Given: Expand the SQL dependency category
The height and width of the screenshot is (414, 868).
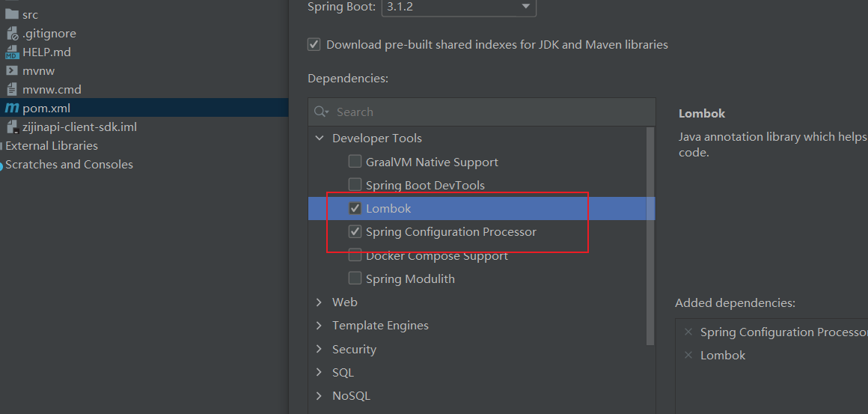Looking at the screenshot, I should (x=319, y=373).
